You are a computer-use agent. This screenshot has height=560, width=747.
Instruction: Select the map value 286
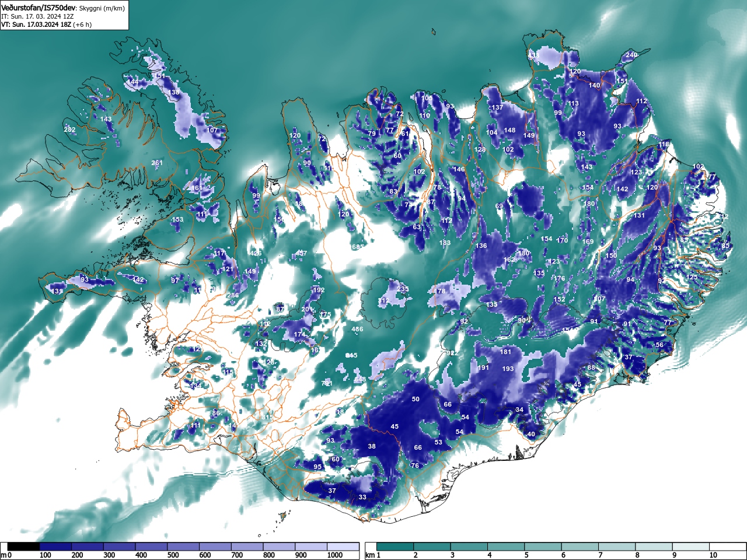click(233, 296)
